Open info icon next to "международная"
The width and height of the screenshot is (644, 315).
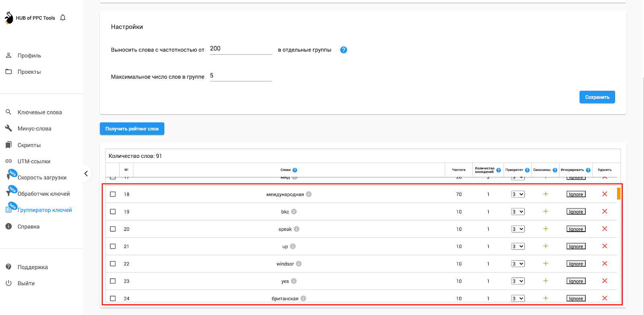pos(309,194)
